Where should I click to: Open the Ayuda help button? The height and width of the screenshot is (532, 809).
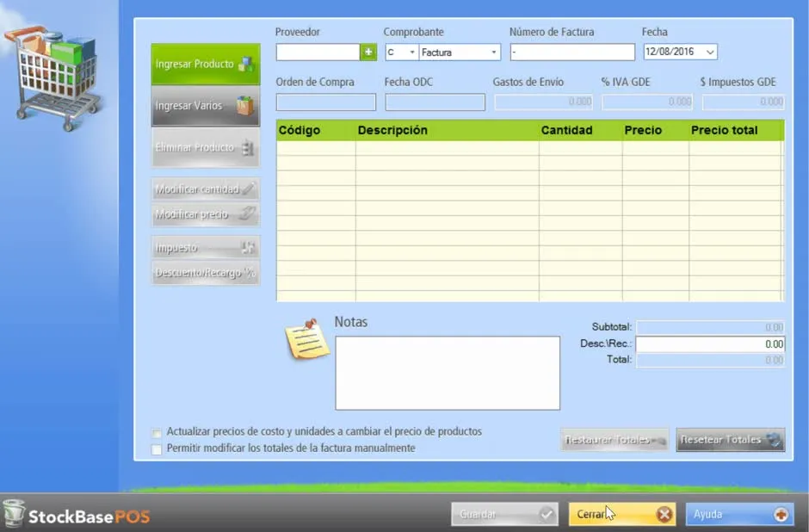(739, 515)
